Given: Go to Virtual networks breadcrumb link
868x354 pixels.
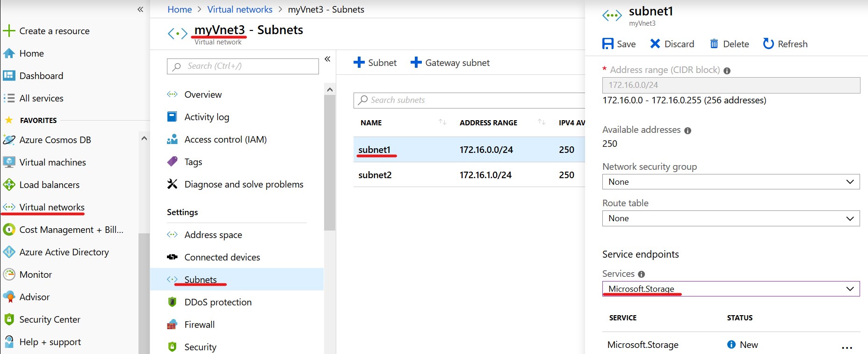Looking at the screenshot, I should click(240, 9).
